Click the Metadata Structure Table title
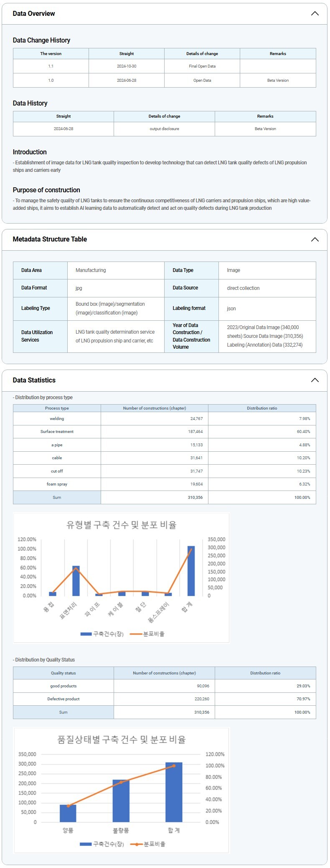This screenshot has width=330, height=868. tap(50, 239)
